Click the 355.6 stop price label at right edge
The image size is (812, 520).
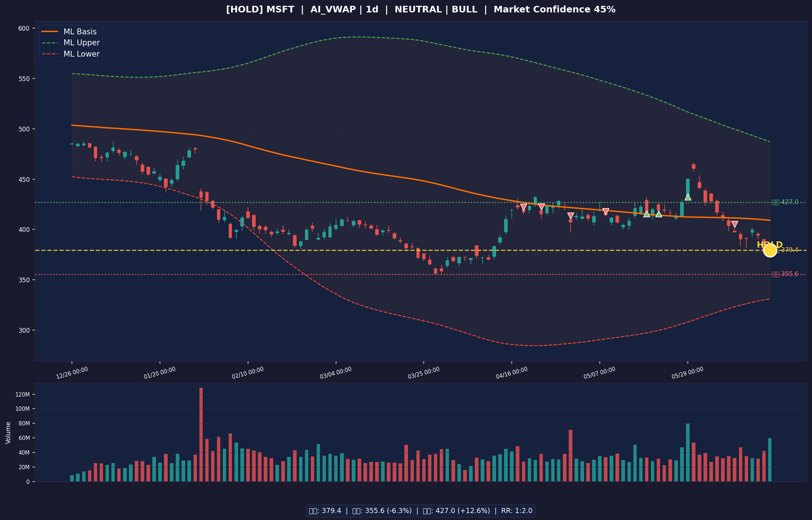point(785,274)
